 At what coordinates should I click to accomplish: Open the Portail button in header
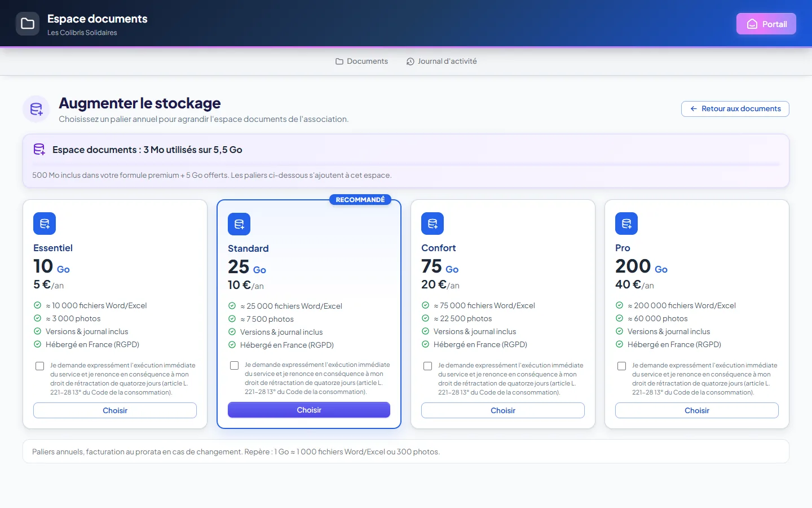click(x=766, y=24)
